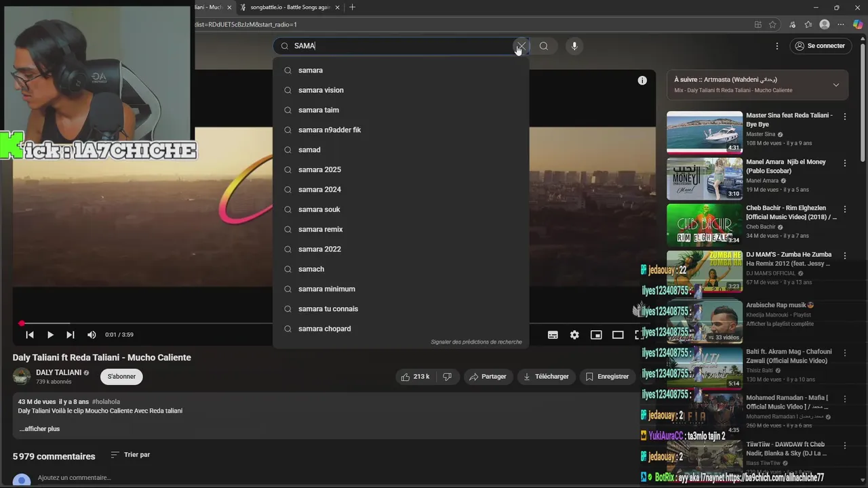The width and height of the screenshot is (868, 488).
Task: Open Master Sina 'Bye Bye' video thumbnail
Action: click(705, 132)
